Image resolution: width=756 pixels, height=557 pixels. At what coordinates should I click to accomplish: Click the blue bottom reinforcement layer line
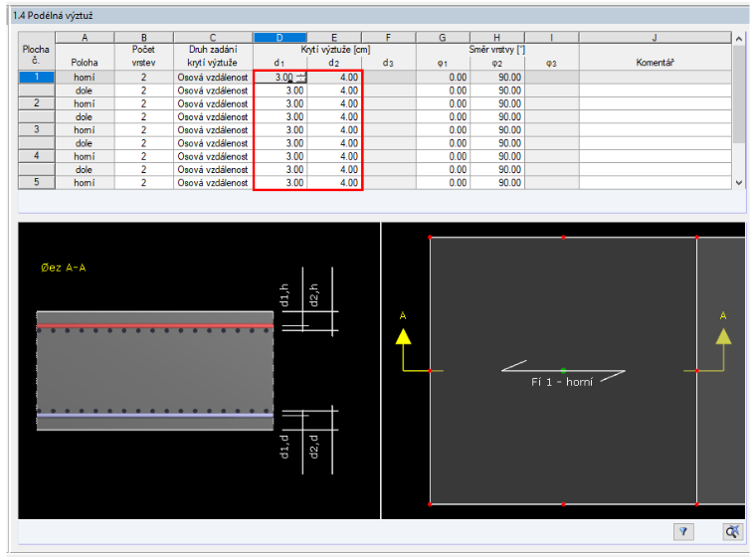pyautogui.click(x=155, y=415)
